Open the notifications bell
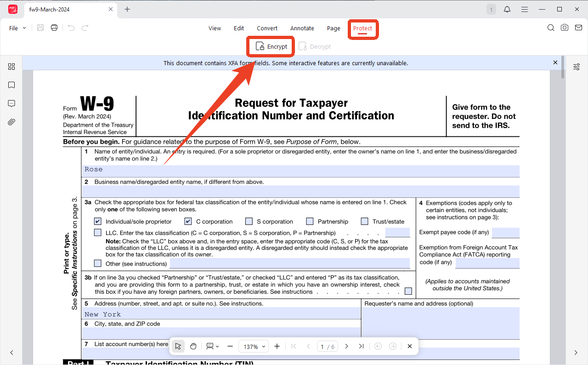 [507, 9]
